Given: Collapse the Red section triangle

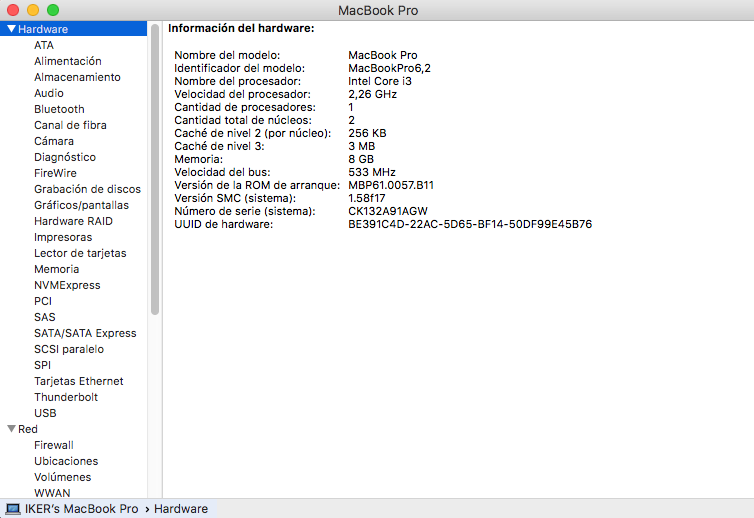Looking at the screenshot, I should [x=12, y=429].
